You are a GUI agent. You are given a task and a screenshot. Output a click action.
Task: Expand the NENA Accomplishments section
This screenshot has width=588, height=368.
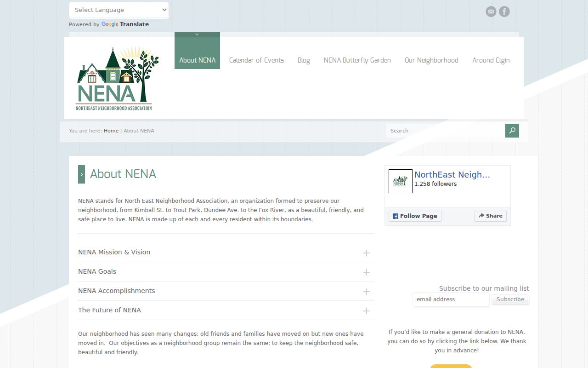click(x=226, y=291)
